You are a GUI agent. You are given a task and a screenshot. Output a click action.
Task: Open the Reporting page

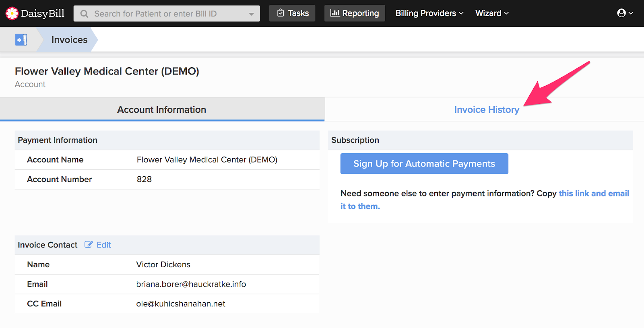(x=355, y=13)
